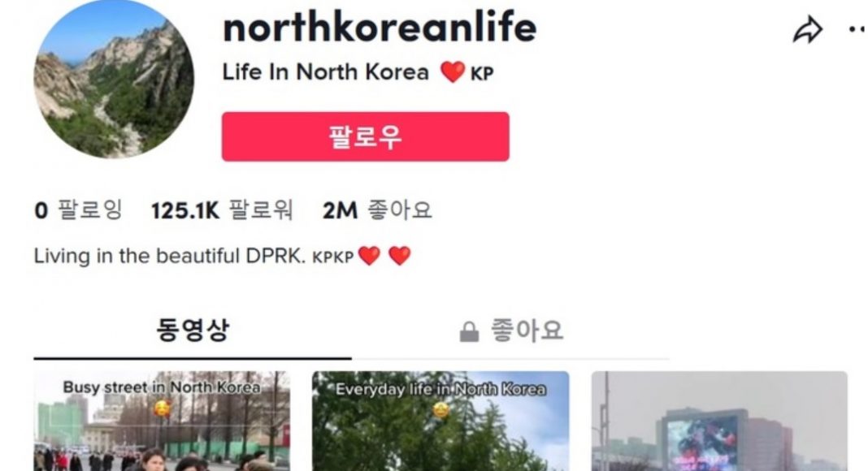Image resolution: width=868 pixels, height=471 pixels.
Task: Play the Everyday life in North Korea video
Action: tap(441, 421)
